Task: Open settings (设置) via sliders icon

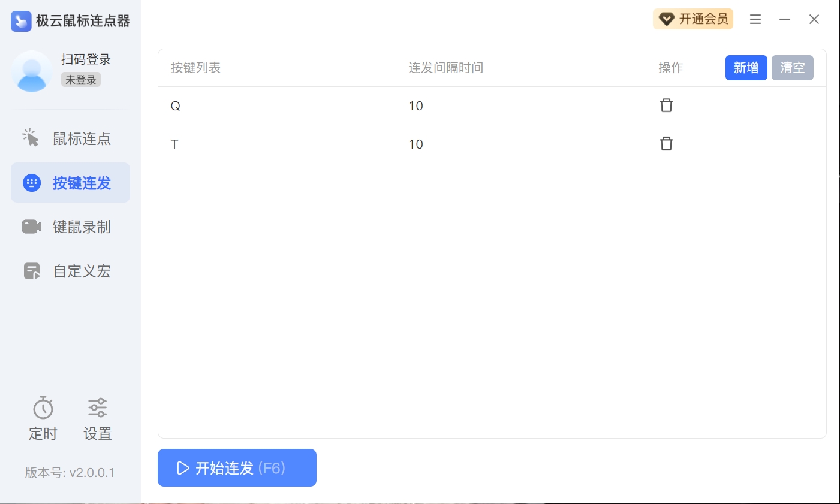Action: pyautogui.click(x=98, y=408)
